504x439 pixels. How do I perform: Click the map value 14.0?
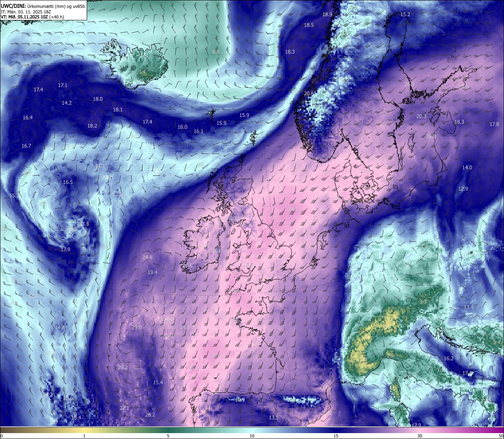click(467, 167)
